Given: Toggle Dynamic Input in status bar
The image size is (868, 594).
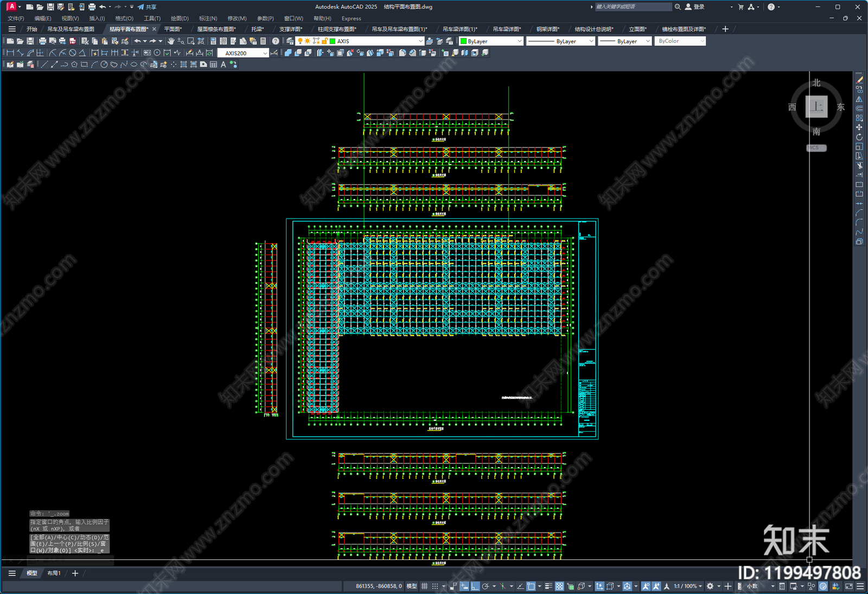Looking at the screenshot, I should 464,586.
